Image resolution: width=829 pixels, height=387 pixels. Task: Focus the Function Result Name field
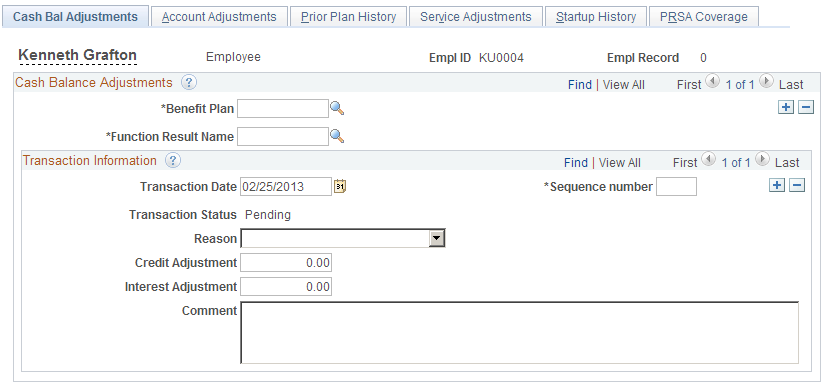(x=283, y=136)
